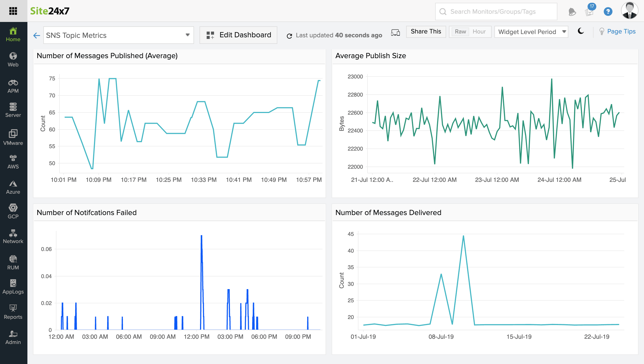Expand the SNS Topic Metrics dropdown
This screenshot has width=644, height=364.
(x=118, y=35)
